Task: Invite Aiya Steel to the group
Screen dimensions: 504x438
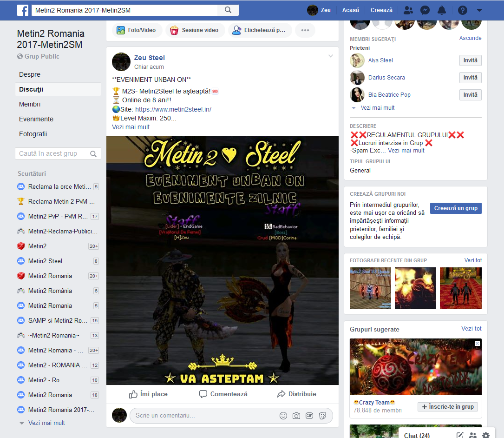Action: coord(470,60)
